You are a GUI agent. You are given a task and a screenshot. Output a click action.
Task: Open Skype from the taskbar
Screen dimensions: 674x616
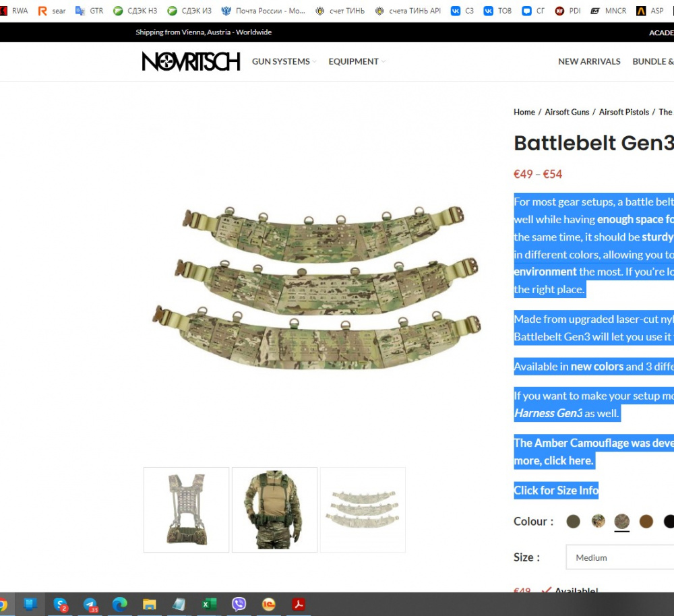(61, 605)
